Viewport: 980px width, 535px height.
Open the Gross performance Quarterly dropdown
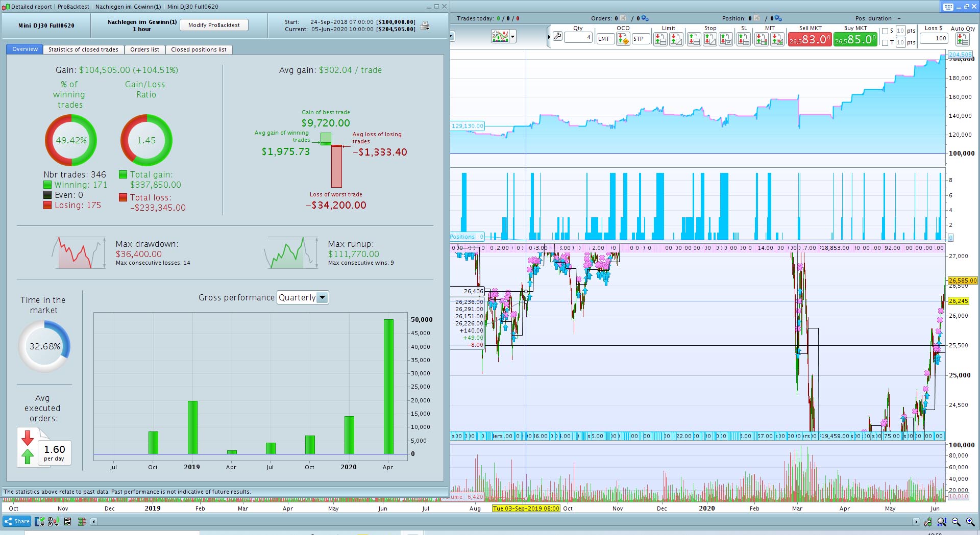click(x=303, y=297)
